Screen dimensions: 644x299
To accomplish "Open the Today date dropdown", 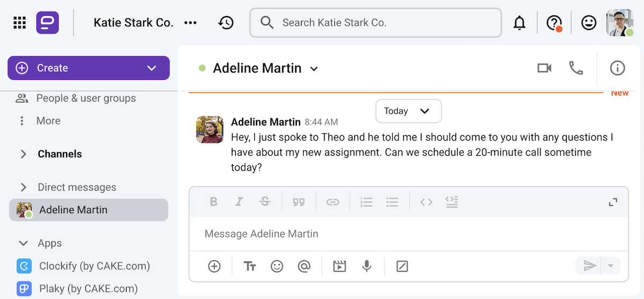I will pos(408,111).
